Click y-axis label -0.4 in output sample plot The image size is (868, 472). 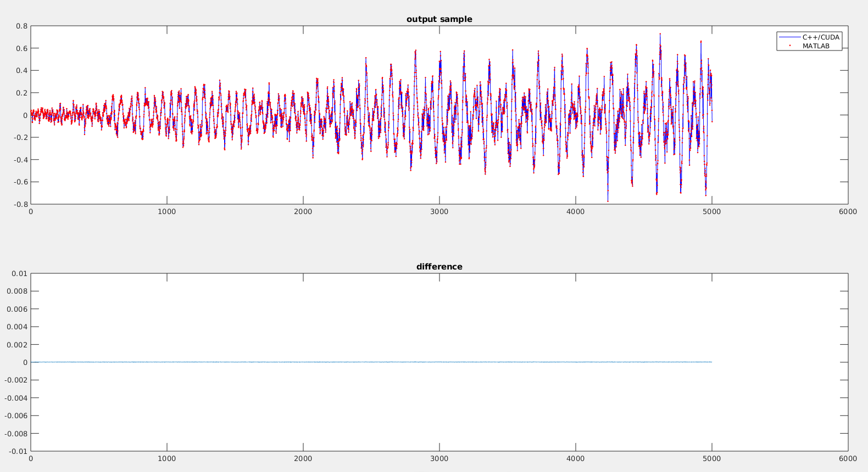click(x=20, y=160)
